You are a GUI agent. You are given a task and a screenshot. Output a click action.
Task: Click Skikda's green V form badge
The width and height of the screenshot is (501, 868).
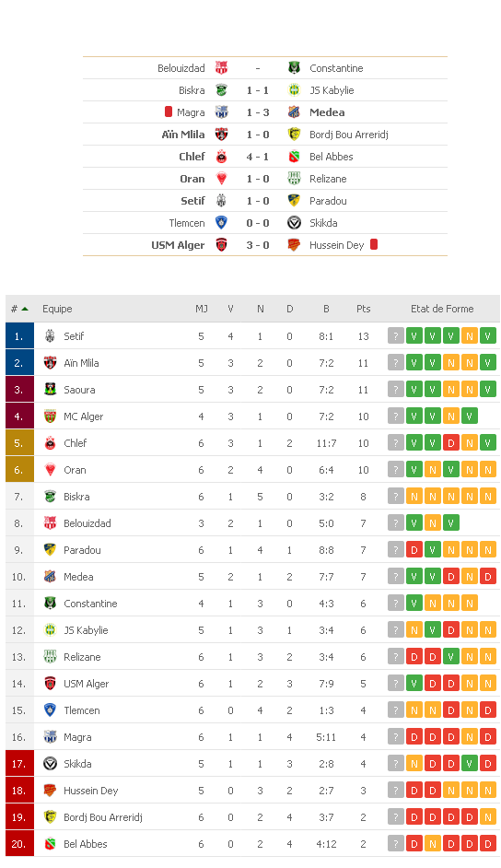[469, 763]
